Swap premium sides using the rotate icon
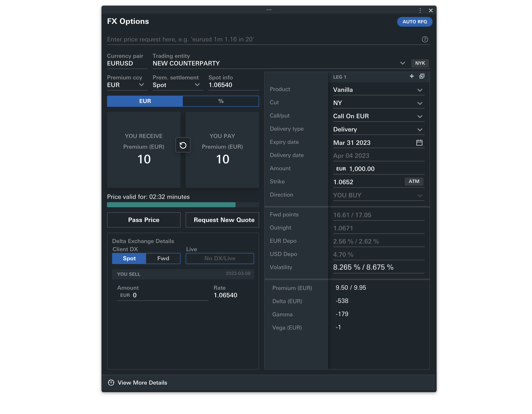The height and width of the screenshot is (414, 532). coord(183,145)
